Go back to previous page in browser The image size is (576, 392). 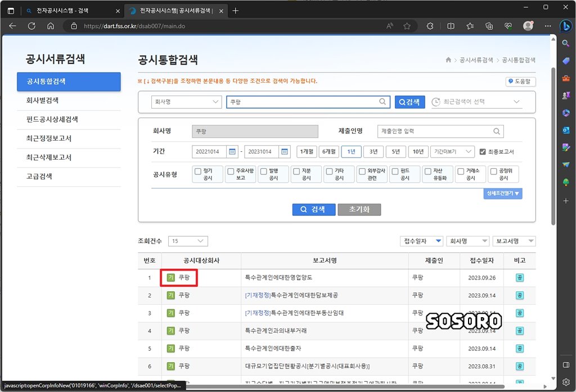[12, 26]
